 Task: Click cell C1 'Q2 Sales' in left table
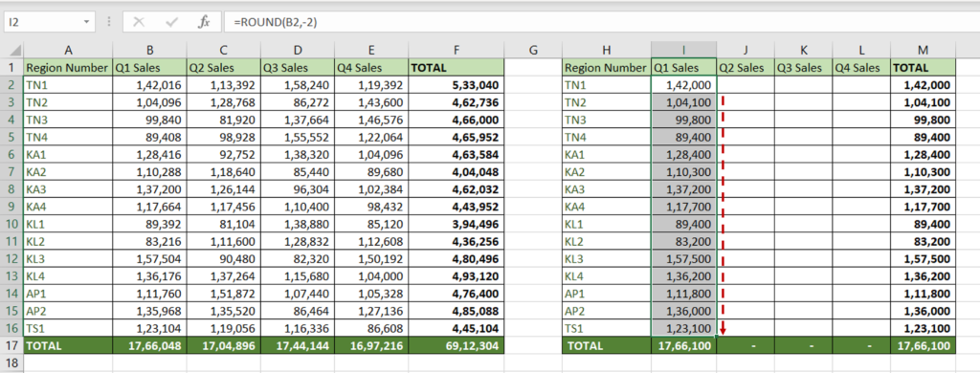[x=223, y=68]
